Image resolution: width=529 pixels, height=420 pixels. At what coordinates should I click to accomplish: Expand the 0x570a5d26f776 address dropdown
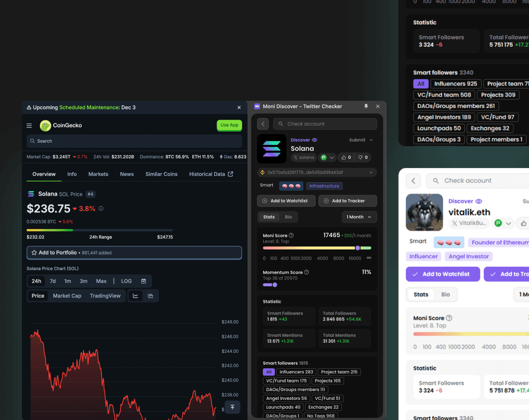(x=317, y=173)
